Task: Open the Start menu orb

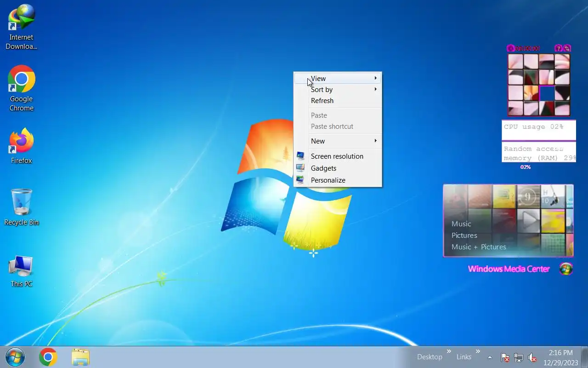Action: pos(15,357)
